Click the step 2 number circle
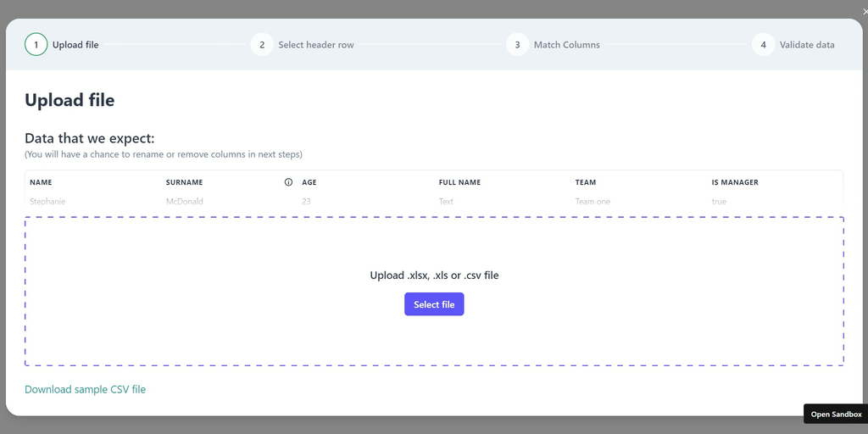The image size is (868, 434). tap(262, 45)
